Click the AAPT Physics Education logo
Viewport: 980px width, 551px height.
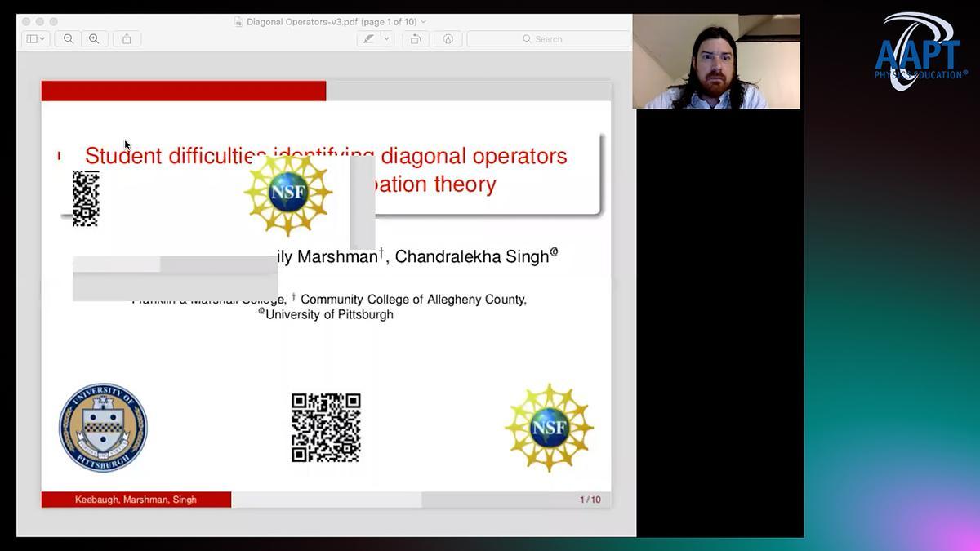click(x=921, y=53)
